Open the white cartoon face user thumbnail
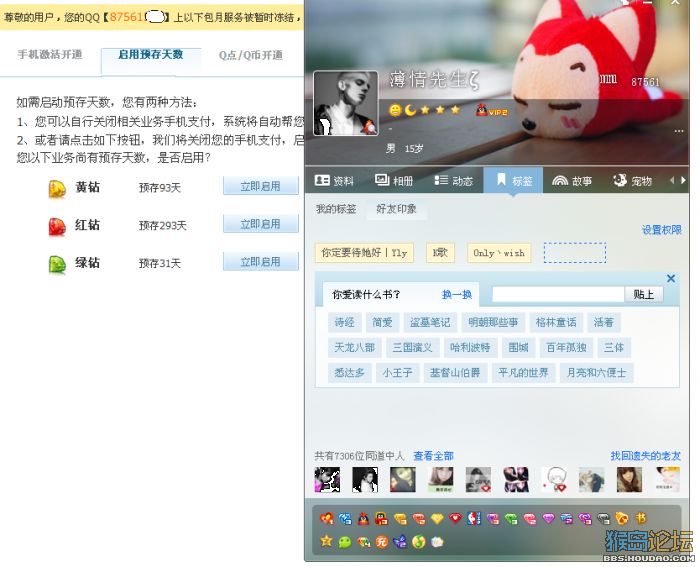Screen dimensions: 700x567 pyautogui.click(x=554, y=480)
